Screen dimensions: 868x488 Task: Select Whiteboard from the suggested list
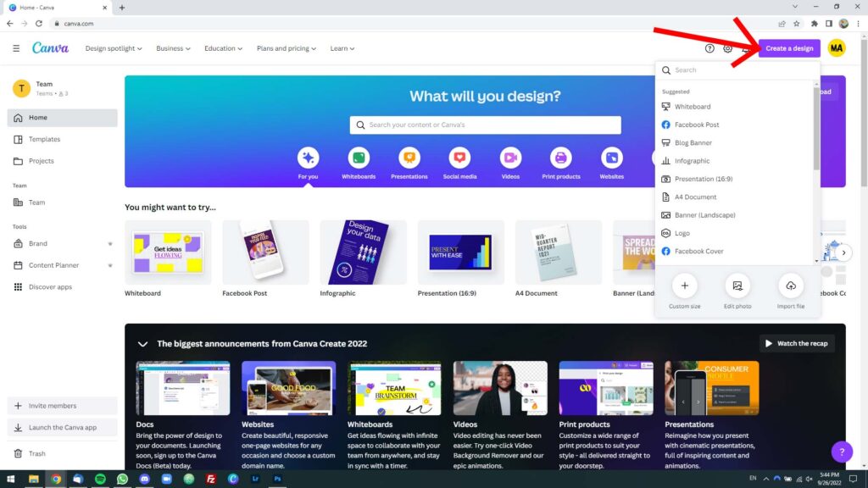tap(735, 106)
